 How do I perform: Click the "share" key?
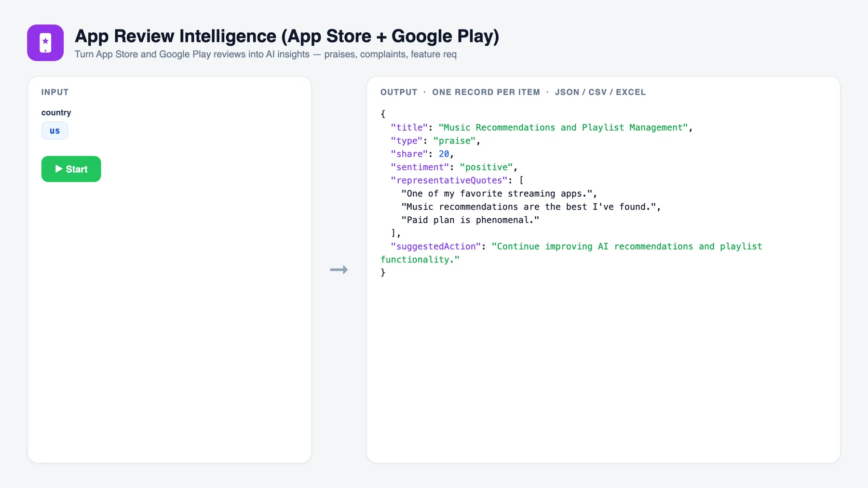coord(409,154)
